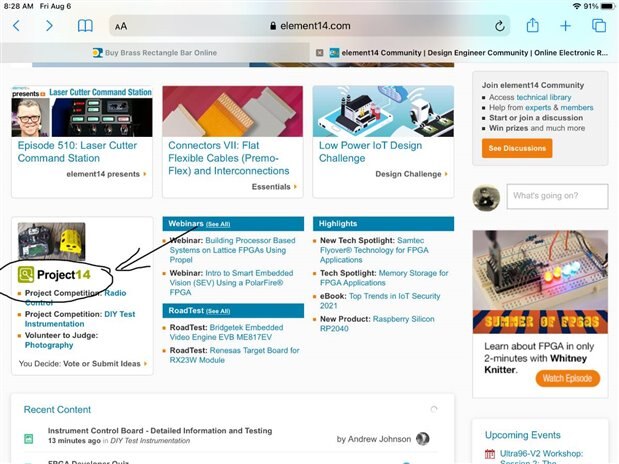The width and height of the screenshot is (619, 464).
Task: Open the Safari bookmarks book icon
Action: coord(85,26)
